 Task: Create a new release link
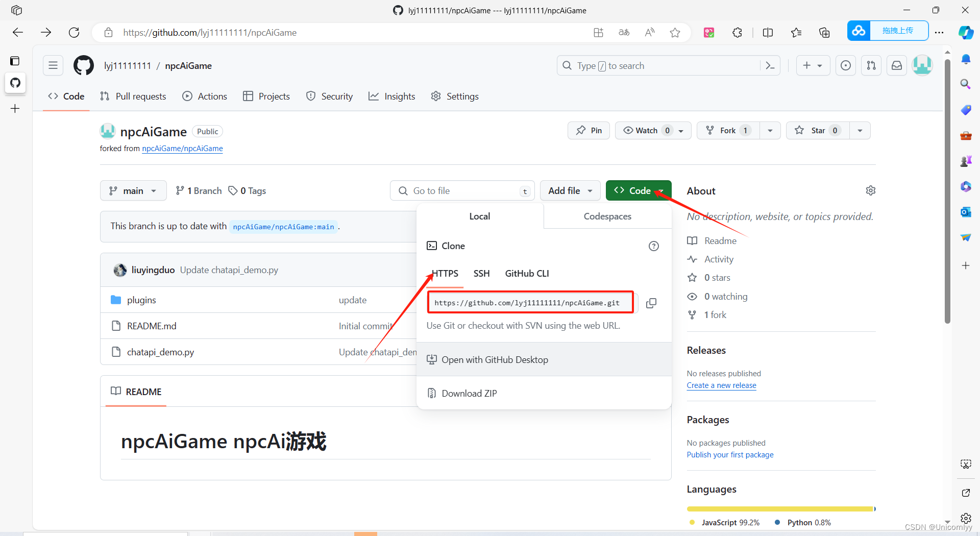pyautogui.click(x=721, y=385)
